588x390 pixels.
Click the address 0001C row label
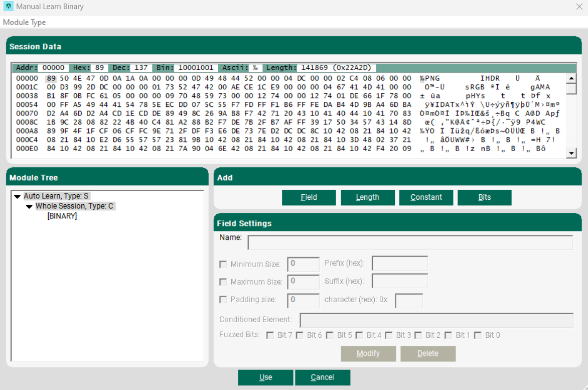pos(27,87)
